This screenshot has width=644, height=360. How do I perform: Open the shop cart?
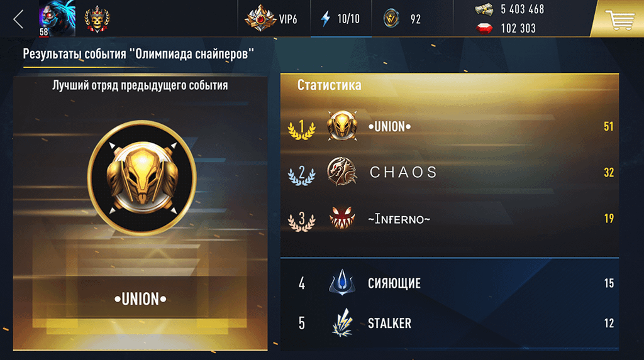619,19
